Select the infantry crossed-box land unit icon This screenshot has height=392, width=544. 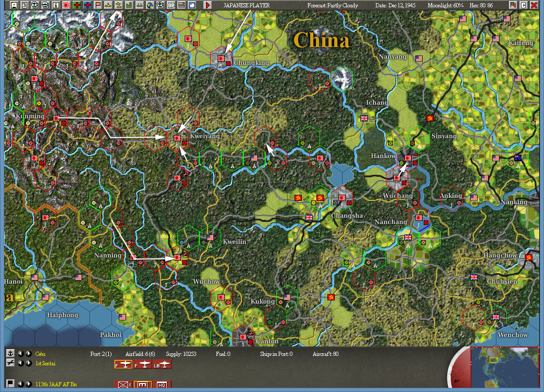123,384
